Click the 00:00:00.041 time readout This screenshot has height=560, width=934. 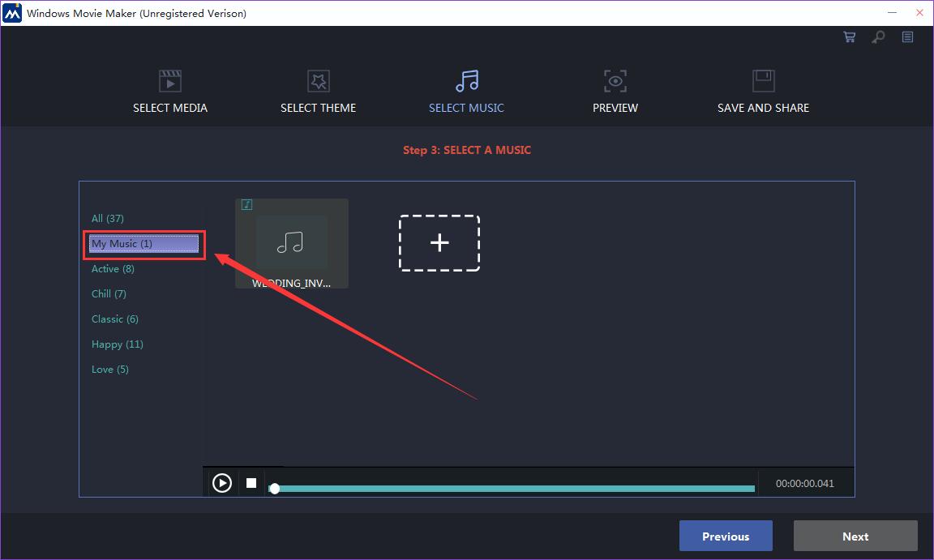coord(805,483)
